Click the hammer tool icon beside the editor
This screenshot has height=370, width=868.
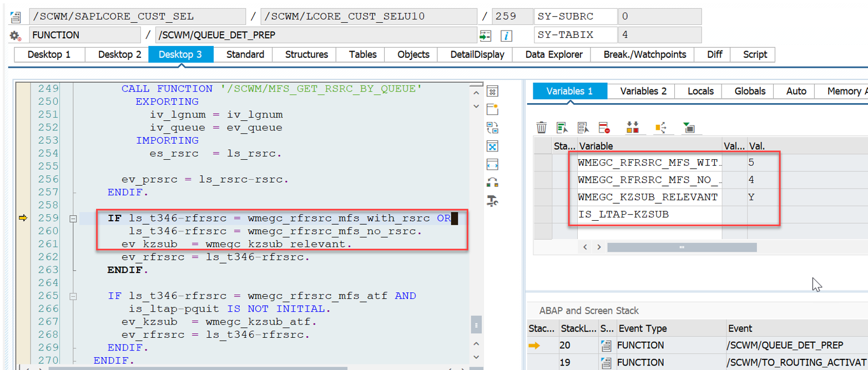pos(492,201)
